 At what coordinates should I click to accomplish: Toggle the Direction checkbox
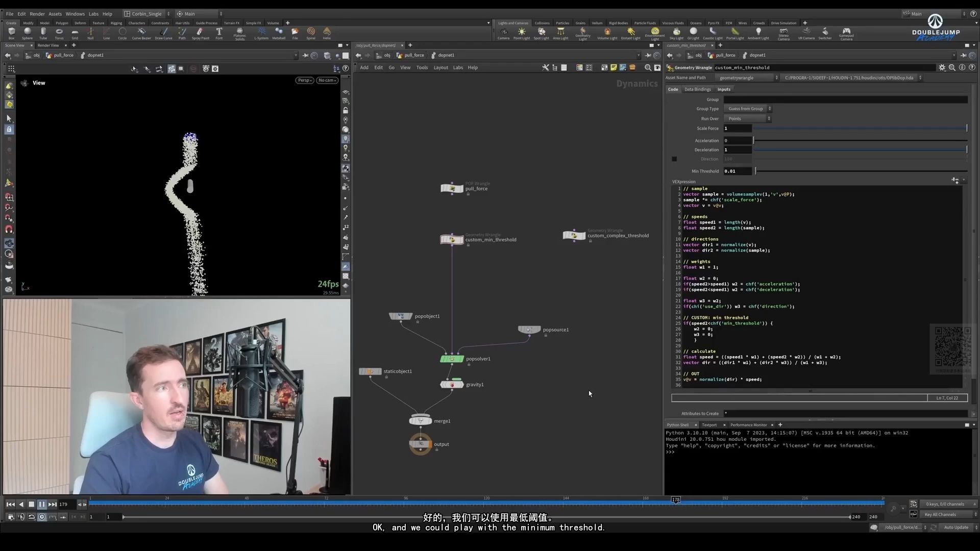674,159
